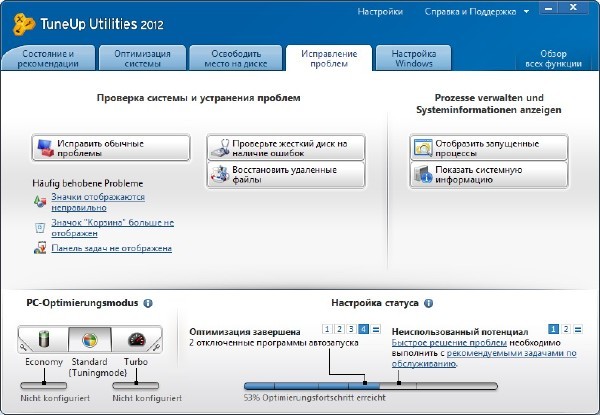The width and height of the screenshot is (600, 415).
Task: Click the computer repair icon on Исправить button
Action: point(46,148)
